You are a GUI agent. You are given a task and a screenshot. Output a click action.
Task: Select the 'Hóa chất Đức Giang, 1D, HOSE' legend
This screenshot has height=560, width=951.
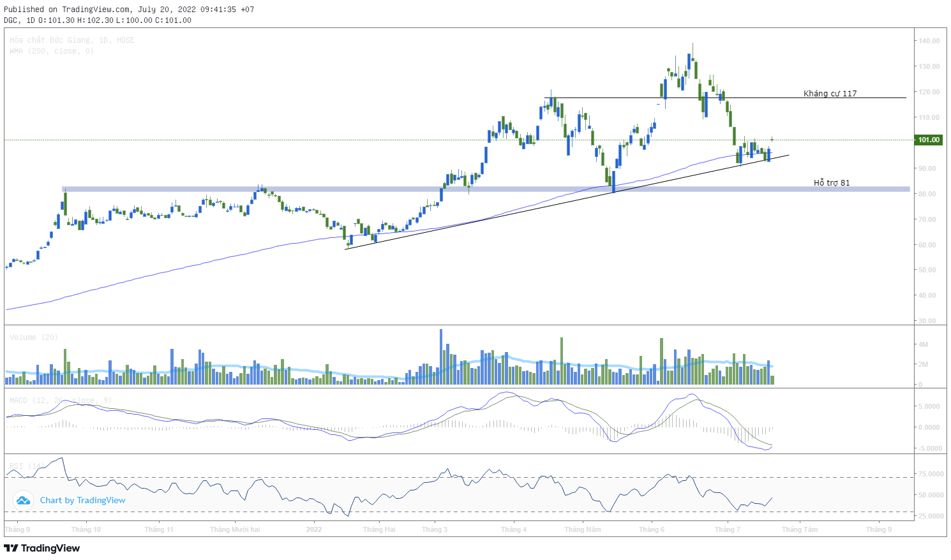point(72,40)
